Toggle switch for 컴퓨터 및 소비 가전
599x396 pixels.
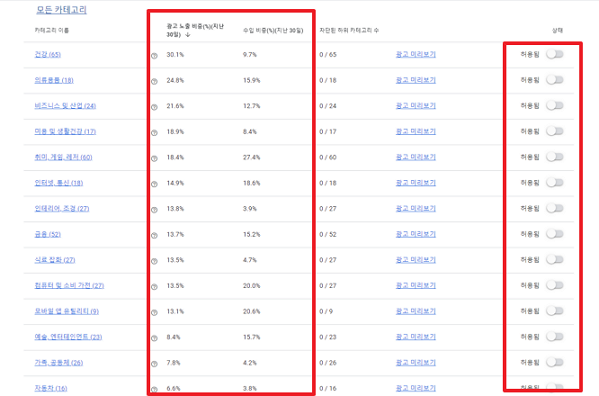[555, 285]
